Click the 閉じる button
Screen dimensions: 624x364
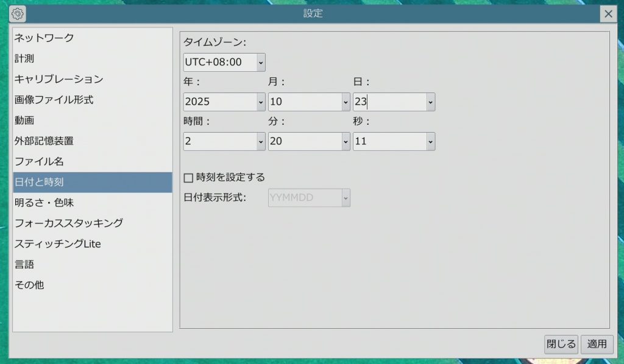pyautogui.click(x=560, y=345)
